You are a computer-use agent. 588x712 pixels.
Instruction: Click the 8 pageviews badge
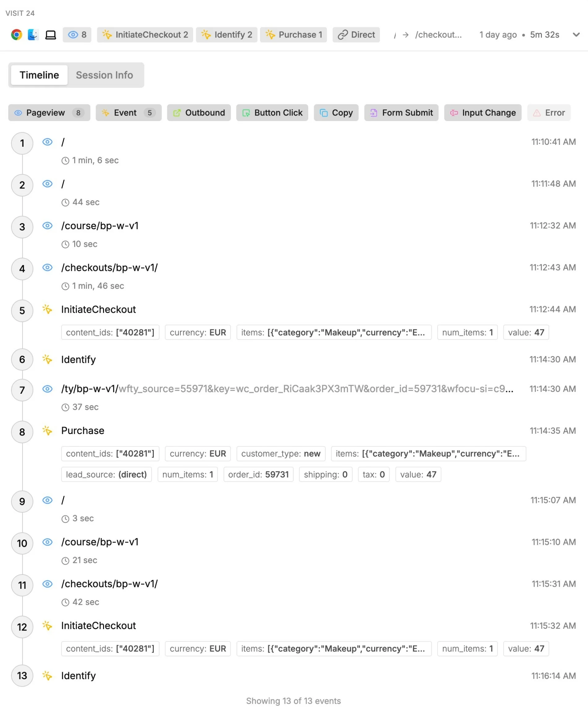point(77,35)
